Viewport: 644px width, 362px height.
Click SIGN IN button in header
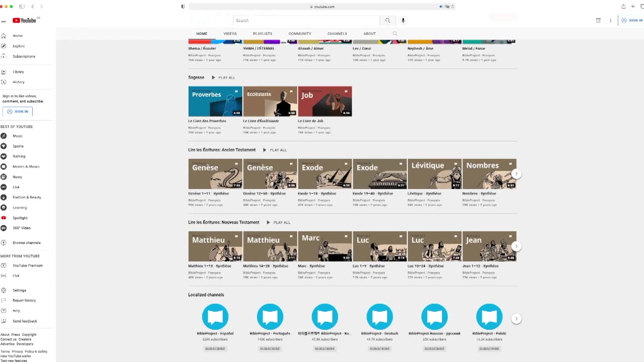click(x=631, y=21)
